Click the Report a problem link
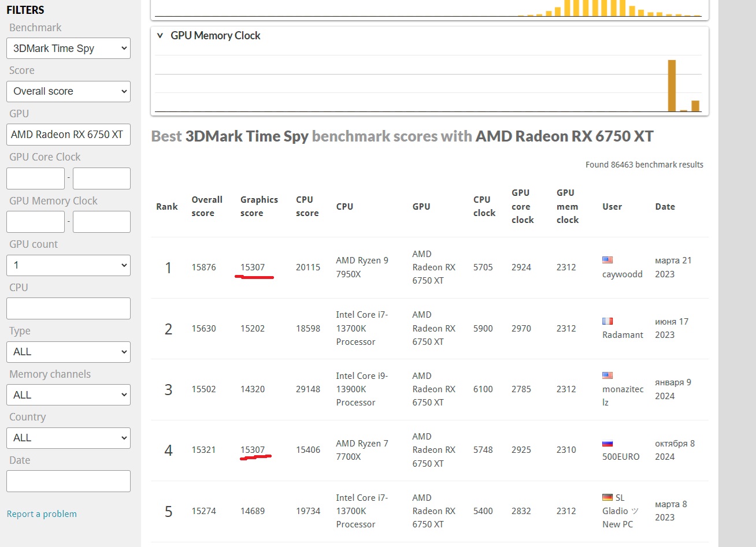The image size is (756, 547). click(42, 514)
